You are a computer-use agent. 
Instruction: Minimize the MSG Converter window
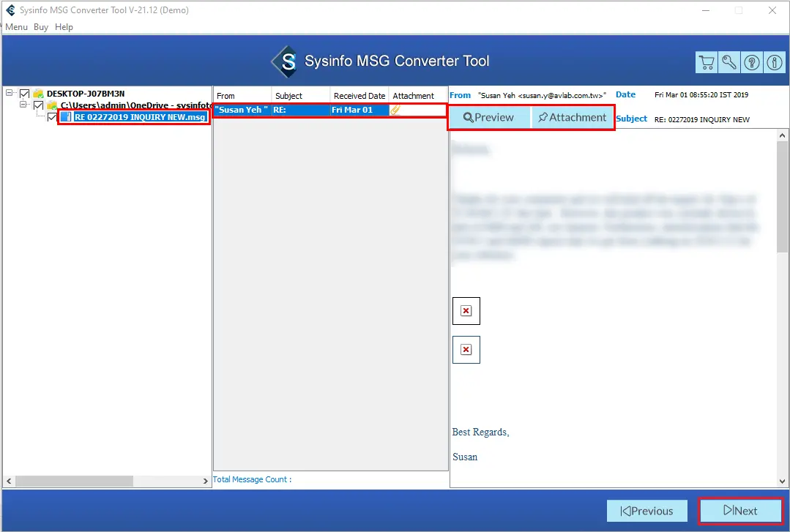(706, 10)
